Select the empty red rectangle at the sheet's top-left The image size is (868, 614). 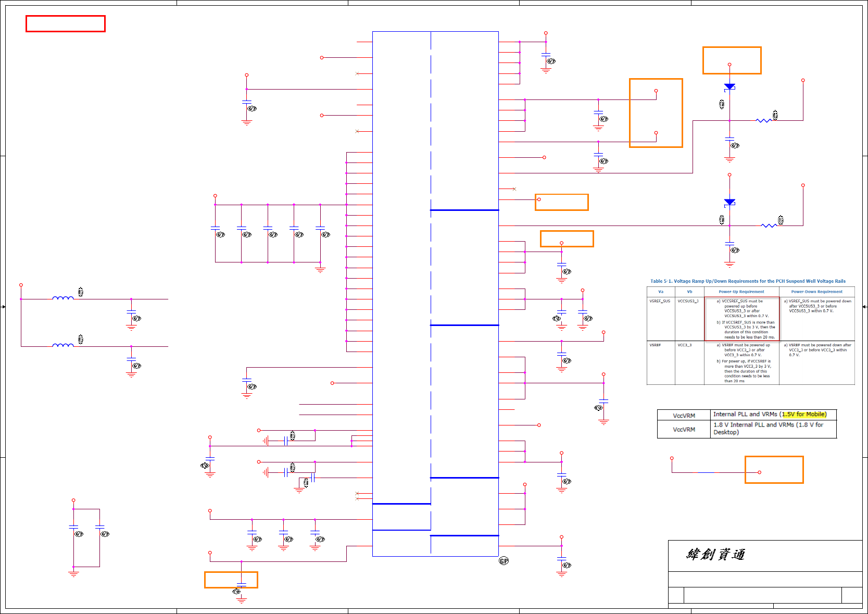66,24
